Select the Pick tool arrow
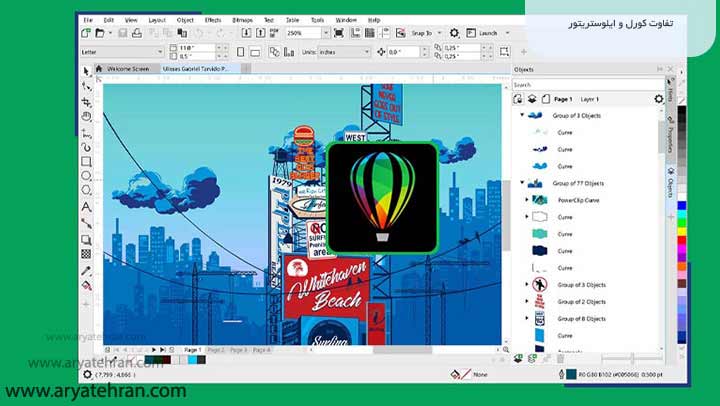 click(87, 70)
